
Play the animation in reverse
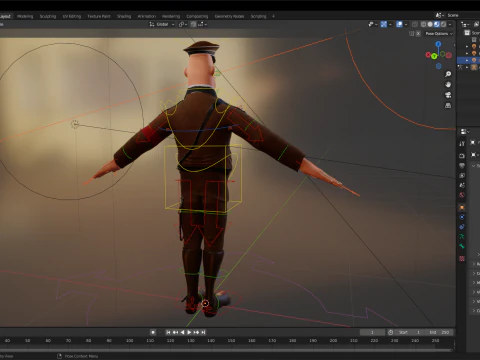click(182, 332)
